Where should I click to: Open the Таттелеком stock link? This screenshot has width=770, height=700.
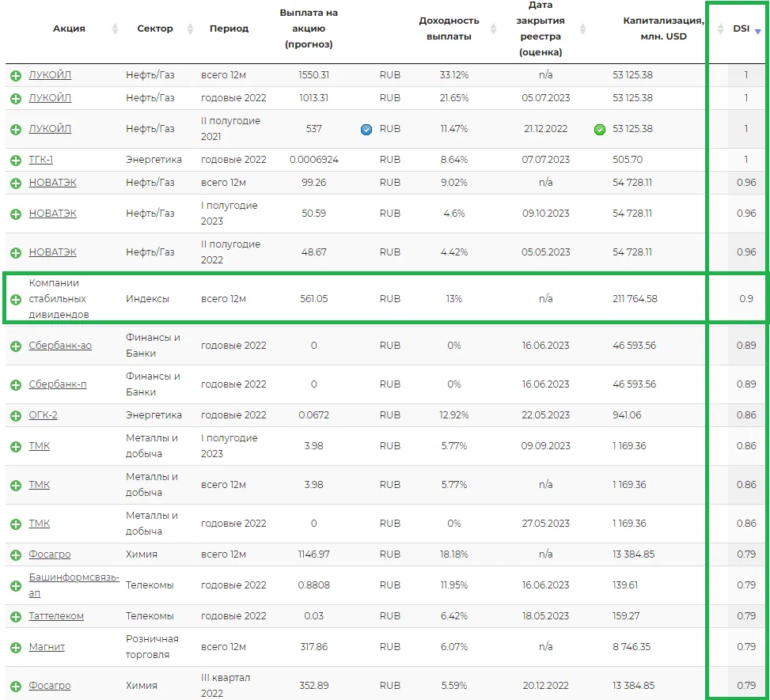[56, 616]
